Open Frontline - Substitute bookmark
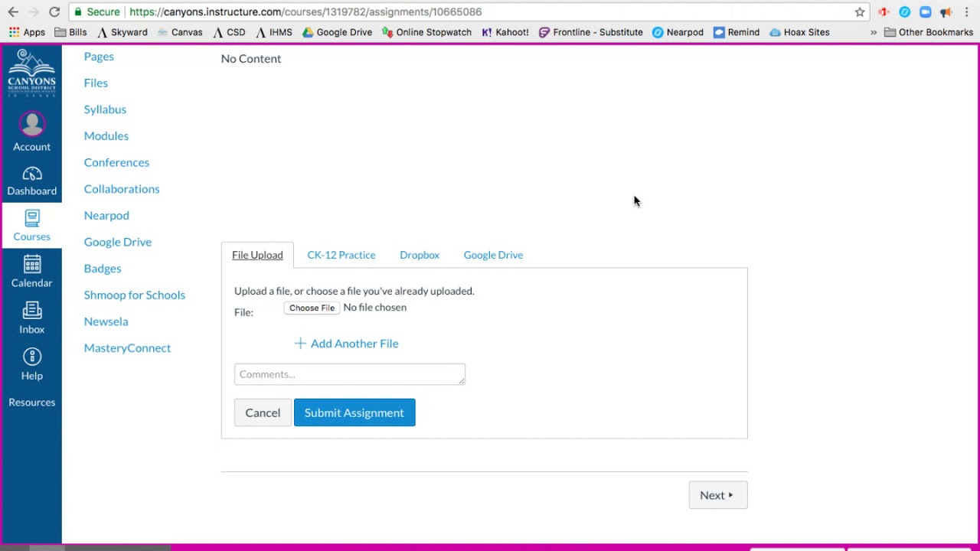This screenshot has height=551, width=980. pyautogui.click(x=590, y=32)
